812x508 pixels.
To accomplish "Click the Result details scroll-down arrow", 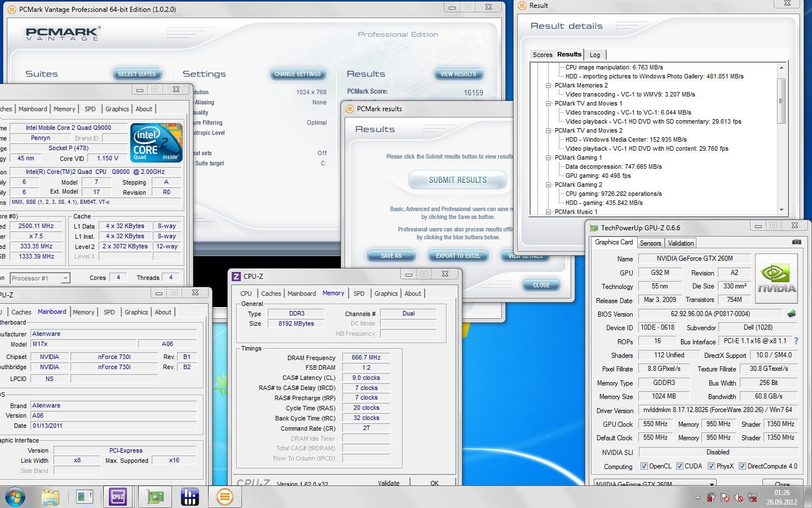I will [781, 210].
